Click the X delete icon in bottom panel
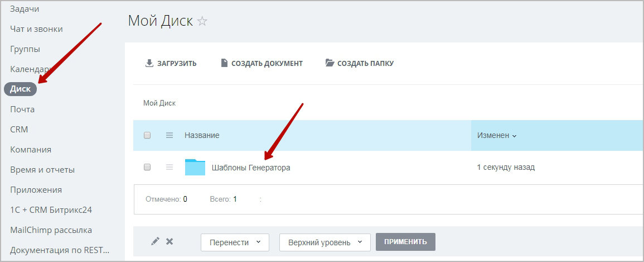 click(x=169, y=241)
